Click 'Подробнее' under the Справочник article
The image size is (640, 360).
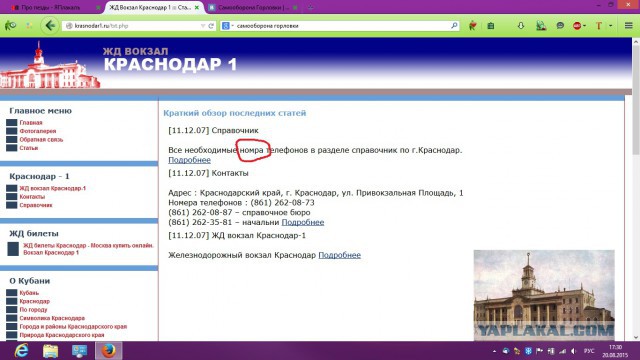tap(189, 160)
